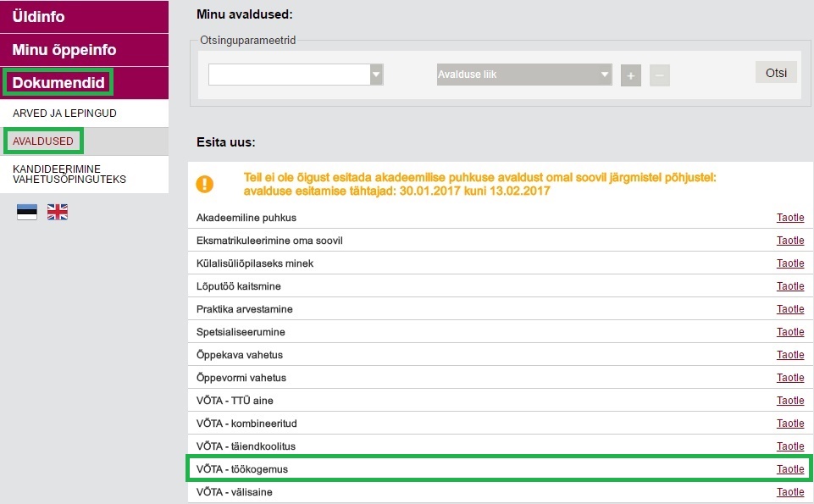814x504 pixels.
Task: Click the plus button to add search parameter
Action: (631, 75)
